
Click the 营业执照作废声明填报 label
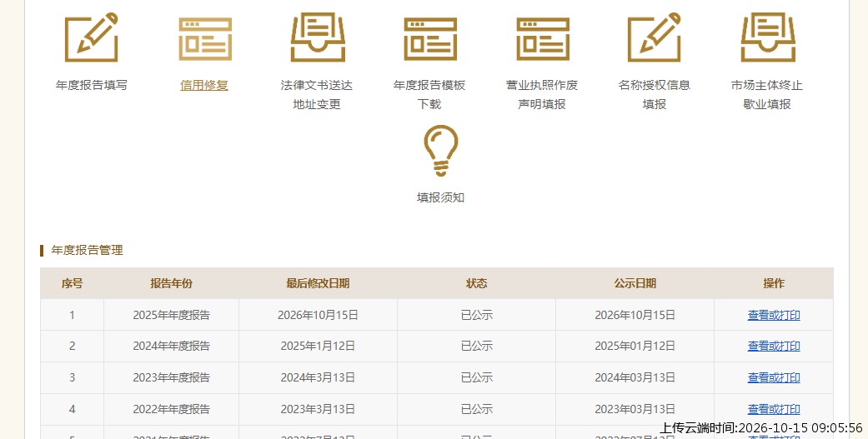542,94
